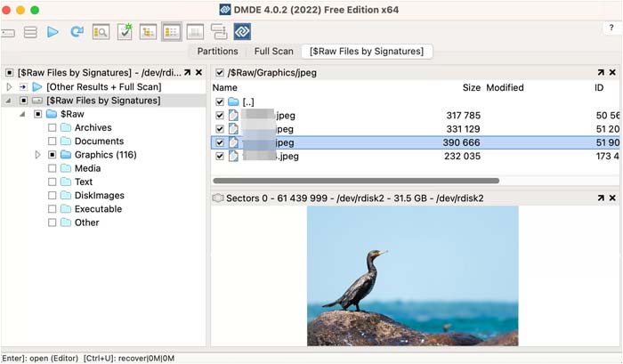The height and width of the screenshot is (364, 623).
Task: Select [$Raw Files by Signatures] tab
Action: (367, 52)
